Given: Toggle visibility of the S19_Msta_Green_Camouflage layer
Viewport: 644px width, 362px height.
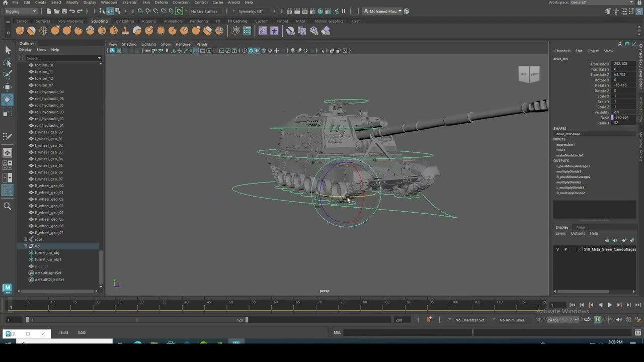Looking at the screenshot, I should [x=557, y=249].
